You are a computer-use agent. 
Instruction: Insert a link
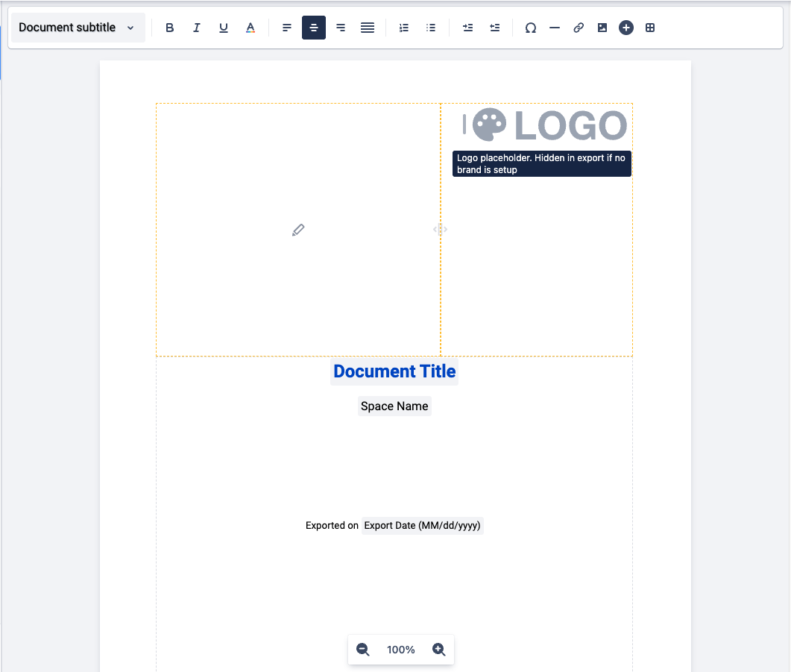tap(579, 28)
